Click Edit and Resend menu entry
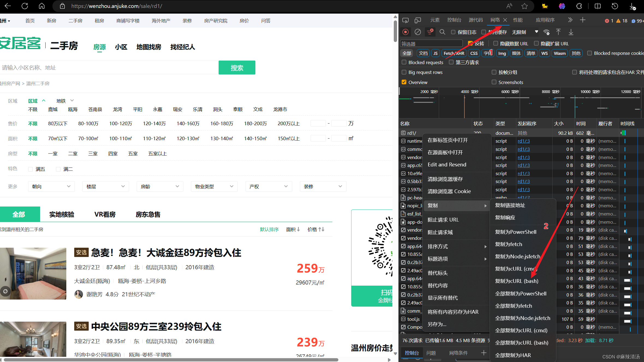 pyautogui.click(x=447, y=164)
